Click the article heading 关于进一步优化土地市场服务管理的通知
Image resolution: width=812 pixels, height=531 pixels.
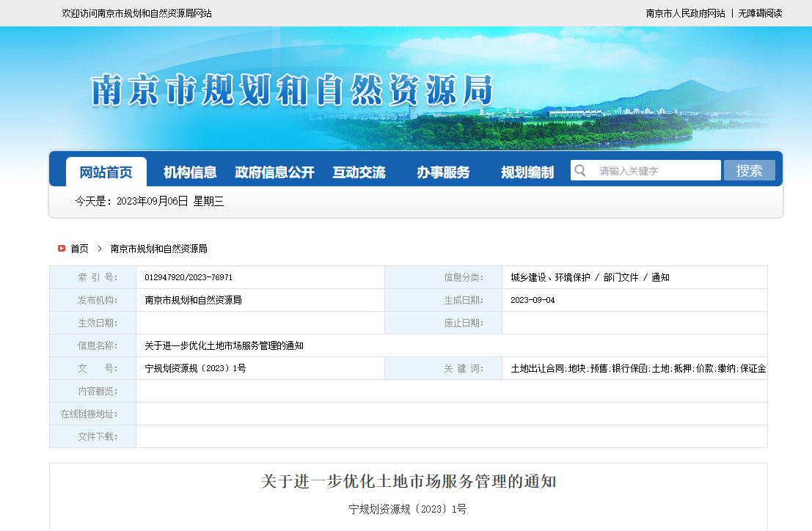(x=409, y=482)
